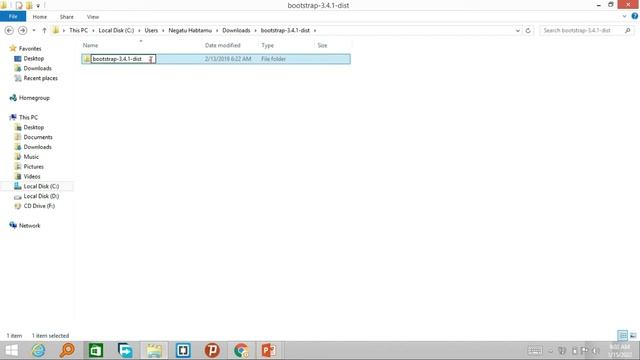640x360 pixels.
Task: Switch to details view icon in status bar
Action: tap(622, 336)
